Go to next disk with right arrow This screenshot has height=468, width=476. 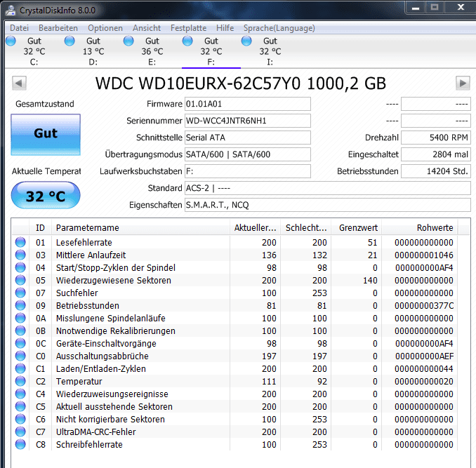tap(463, 83)
